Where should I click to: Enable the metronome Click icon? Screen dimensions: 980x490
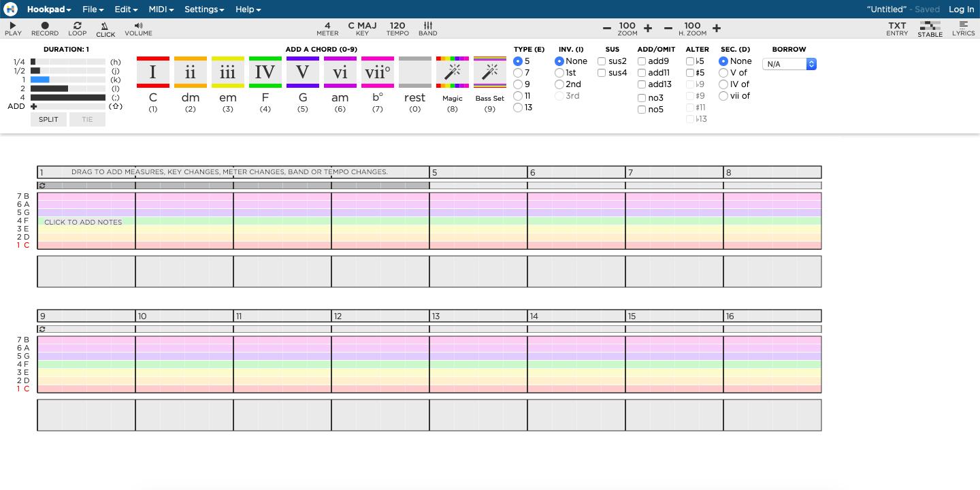pyautogui.click(x=105, y=25)
